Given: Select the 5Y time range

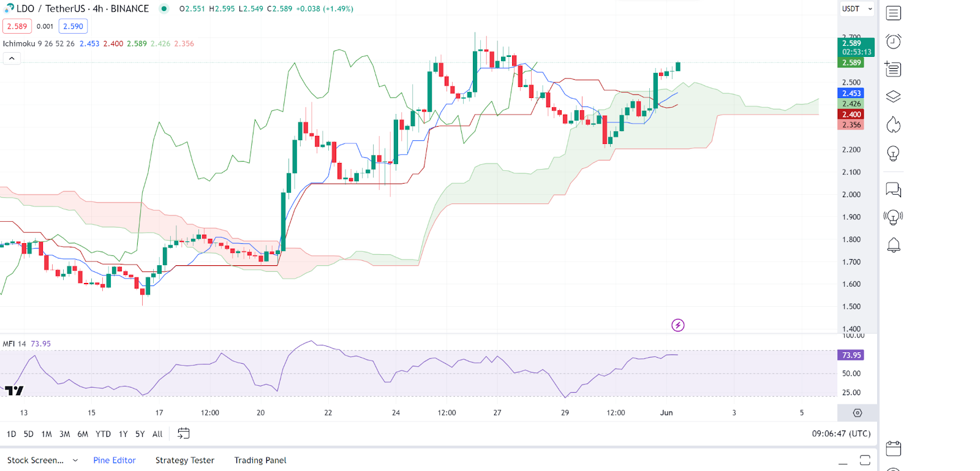Looking at the screenshot, I should pyautogui.click(x=140, y=434).
